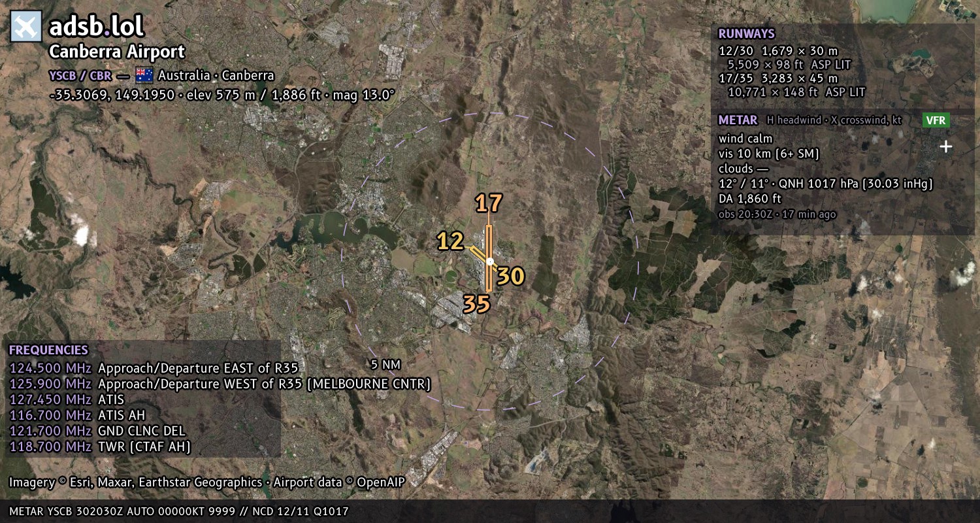Select the 118.700 MHz TWR frequency
Screen dimensions: 980x523
[100, 447]
